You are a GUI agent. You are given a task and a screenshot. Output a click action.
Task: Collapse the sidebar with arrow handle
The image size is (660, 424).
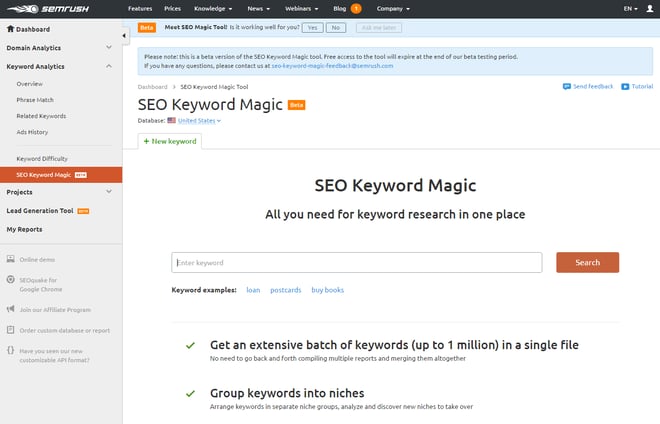click(x=124, y=36)
